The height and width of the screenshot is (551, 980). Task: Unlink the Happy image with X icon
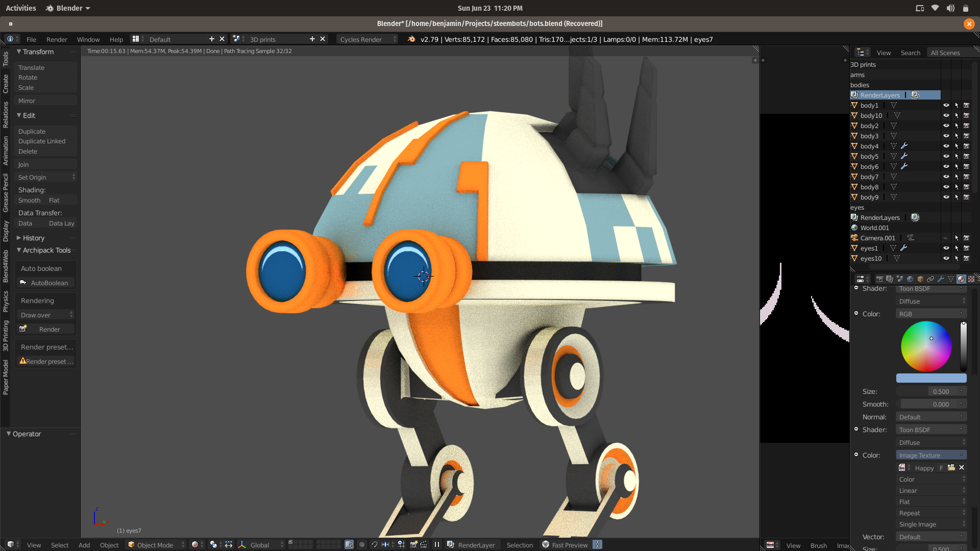(x=962, y=468)
